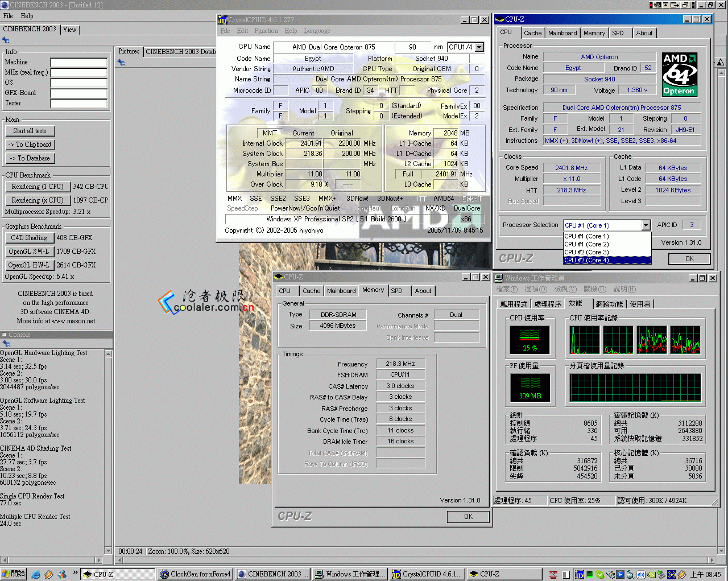Open the Cache tab in the CPU-Z processor window
Image resolution: width=728 pixels, height=581 pixels.
pos(533,33)
